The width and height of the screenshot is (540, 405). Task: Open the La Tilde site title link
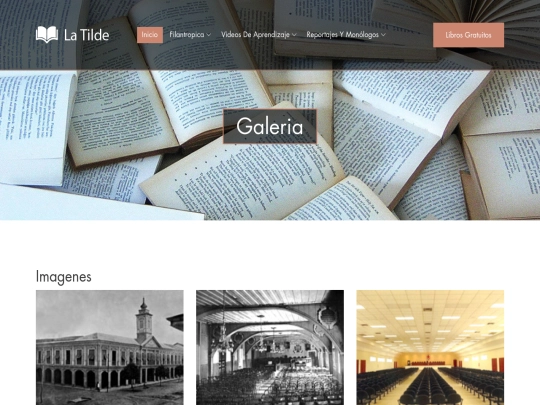pos(86,35)
